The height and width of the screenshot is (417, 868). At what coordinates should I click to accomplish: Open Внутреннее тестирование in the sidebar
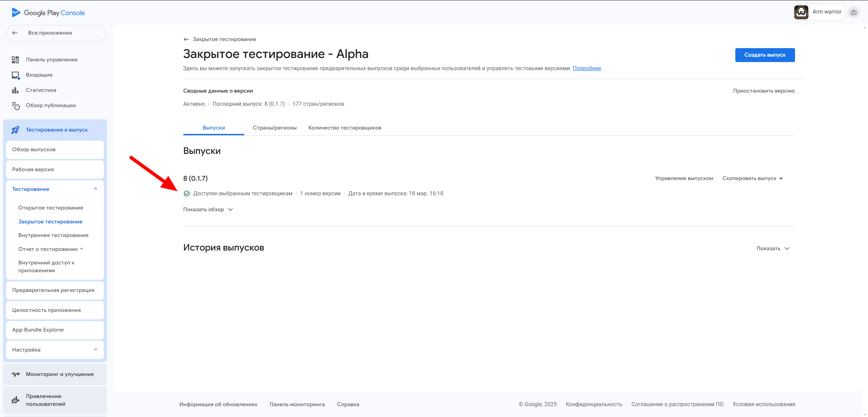pos(53,235)
